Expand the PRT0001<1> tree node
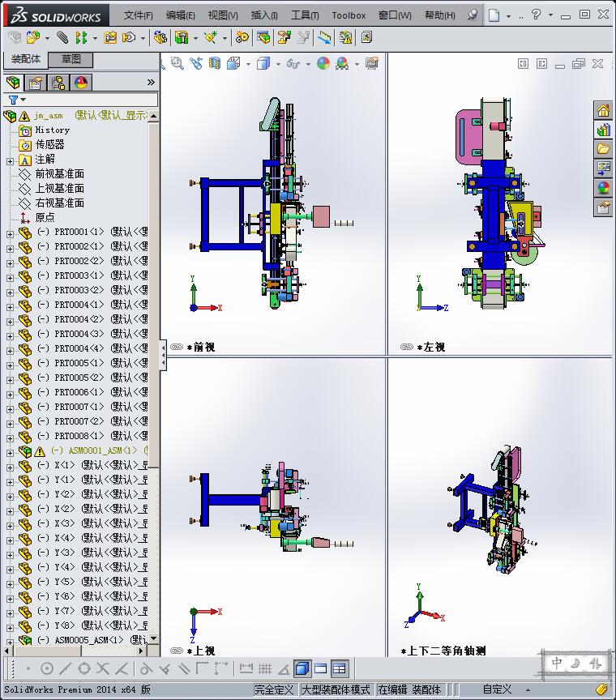Viewport: 616px width, 700px height. pyautogui.click(x=10, y=233)
